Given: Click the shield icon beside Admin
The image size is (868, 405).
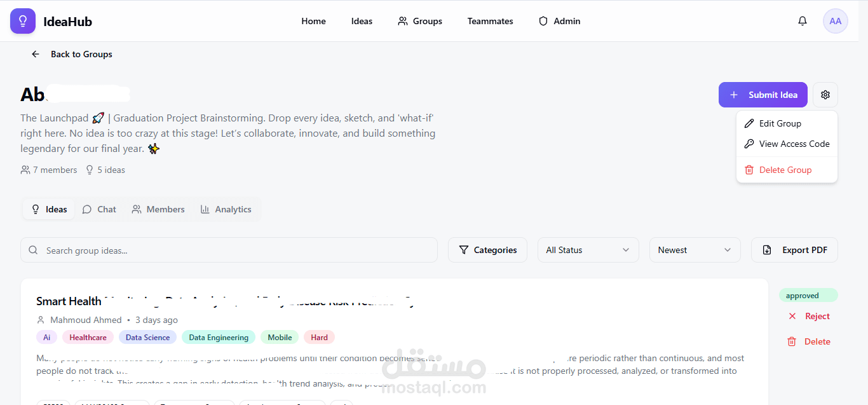Looking at the screenshot, I should pyautogui.click(x=543, y=21).
